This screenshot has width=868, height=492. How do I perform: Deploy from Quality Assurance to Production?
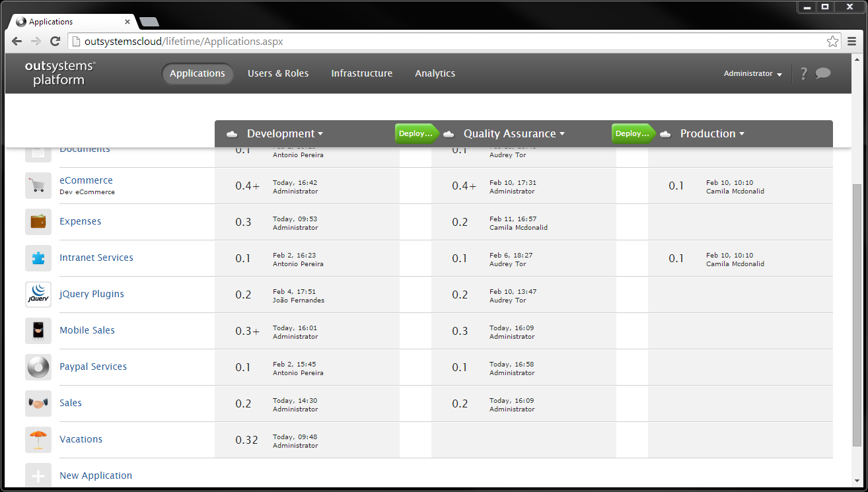point(634,133)
